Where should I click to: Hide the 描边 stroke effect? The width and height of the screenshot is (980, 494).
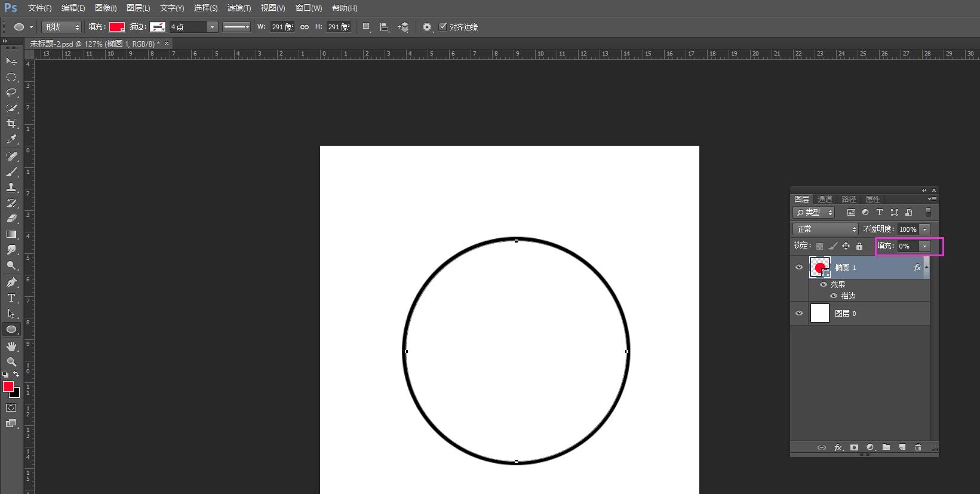coord(834,296)
